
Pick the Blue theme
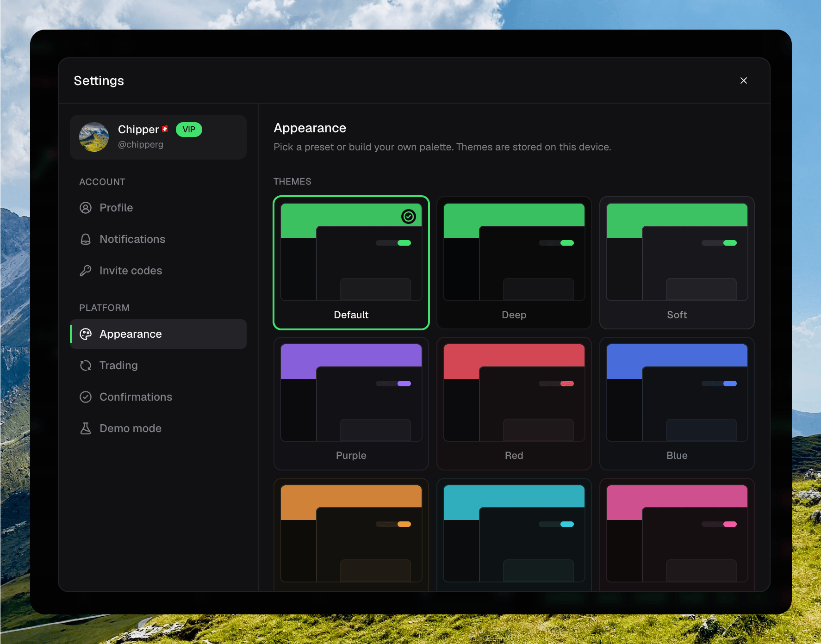(677, 403)
